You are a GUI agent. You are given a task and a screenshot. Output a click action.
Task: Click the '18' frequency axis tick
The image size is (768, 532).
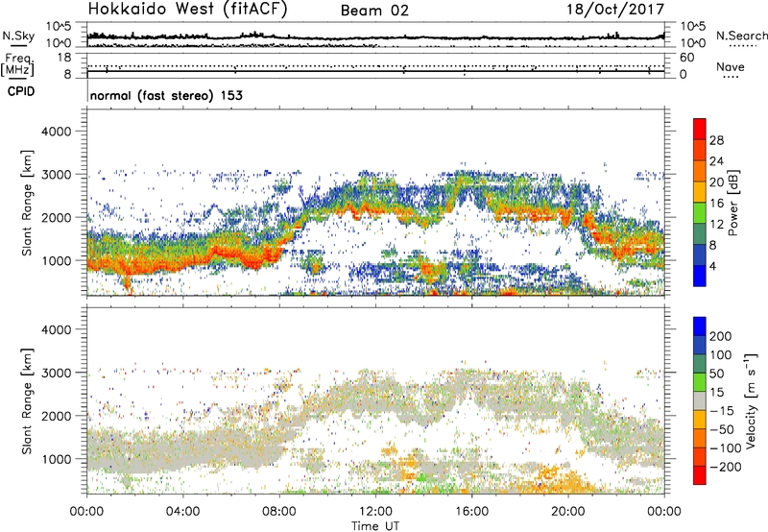(64, 58)
